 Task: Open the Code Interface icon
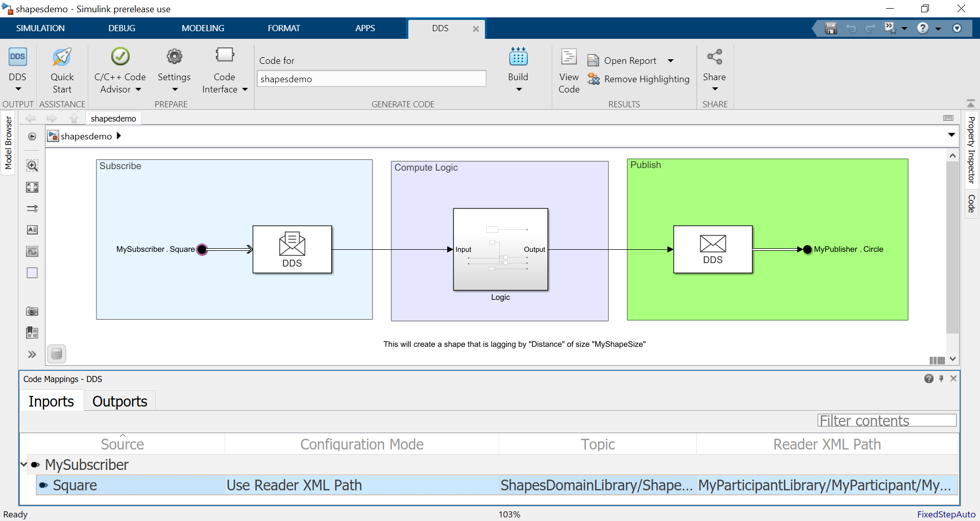(x=225, y=56)
